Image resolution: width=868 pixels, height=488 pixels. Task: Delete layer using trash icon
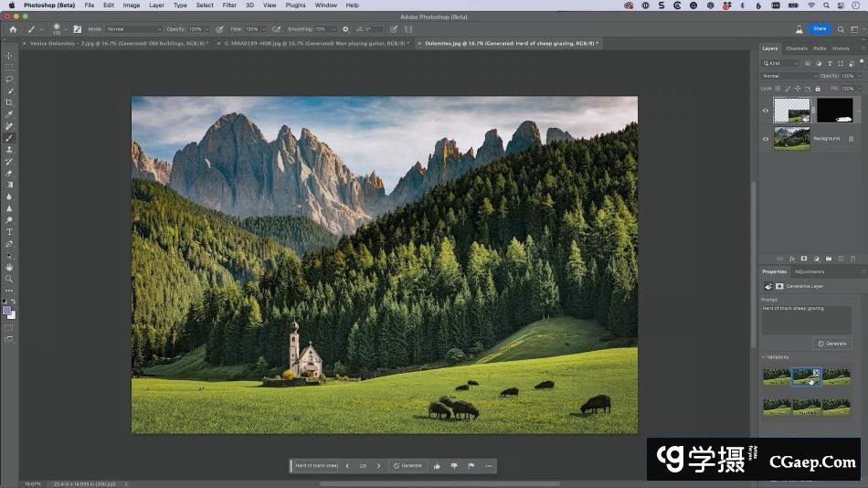point(853,259)
